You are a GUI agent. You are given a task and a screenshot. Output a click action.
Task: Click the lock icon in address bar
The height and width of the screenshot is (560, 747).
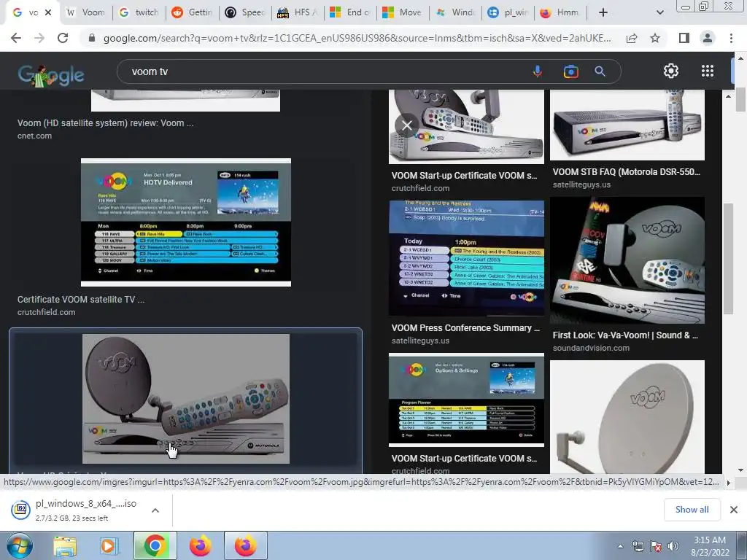92,38
